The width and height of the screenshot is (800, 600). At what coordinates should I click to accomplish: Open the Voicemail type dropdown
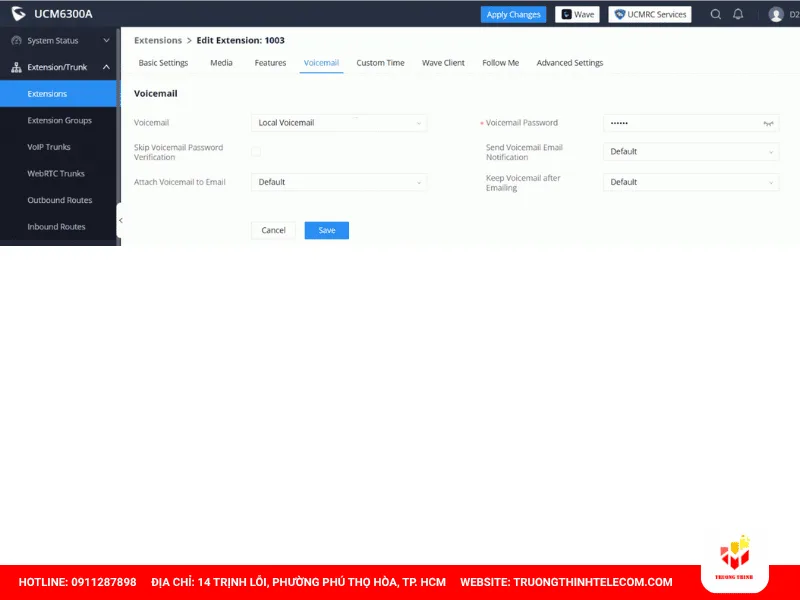point(339,123)
